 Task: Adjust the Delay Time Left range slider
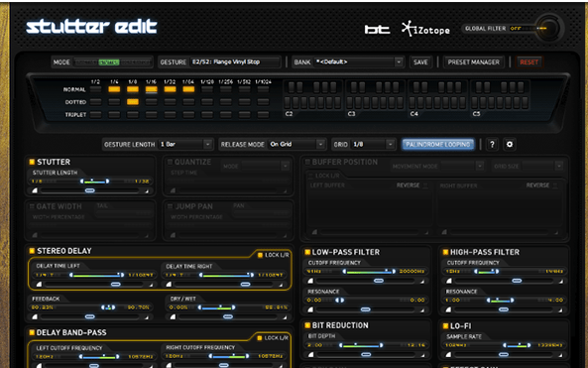[97, 275]
